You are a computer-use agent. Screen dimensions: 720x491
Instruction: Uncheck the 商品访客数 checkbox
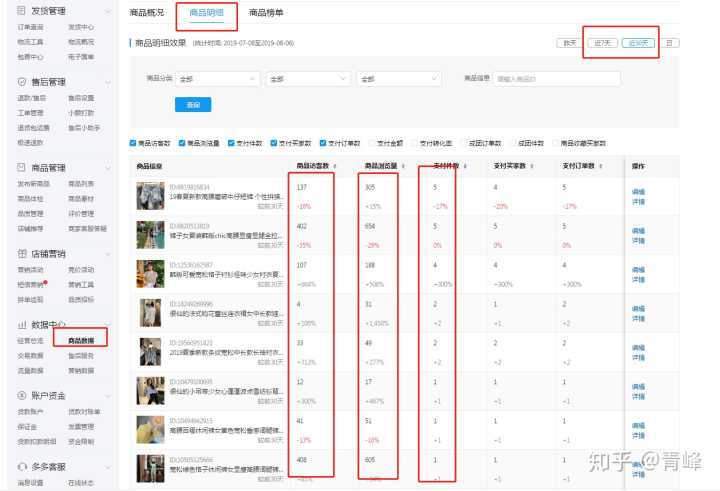click(133, 142)
